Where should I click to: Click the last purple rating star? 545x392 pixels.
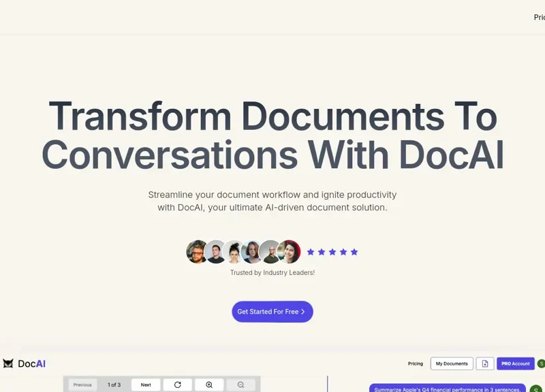pyautogui.click(x=354, y=252)
